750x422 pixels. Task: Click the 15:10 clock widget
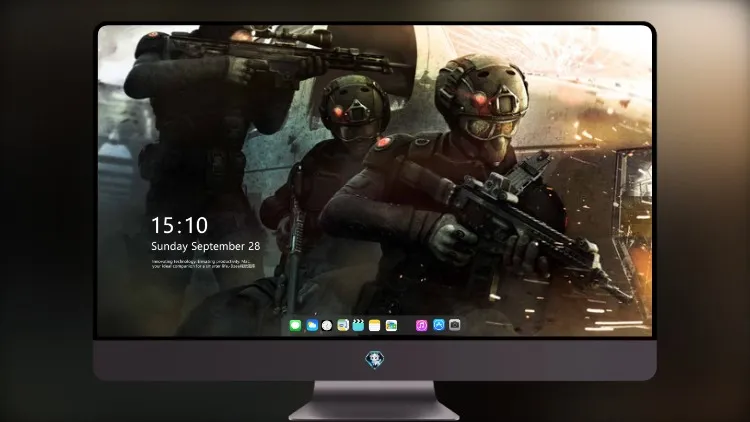click(179, 225)
